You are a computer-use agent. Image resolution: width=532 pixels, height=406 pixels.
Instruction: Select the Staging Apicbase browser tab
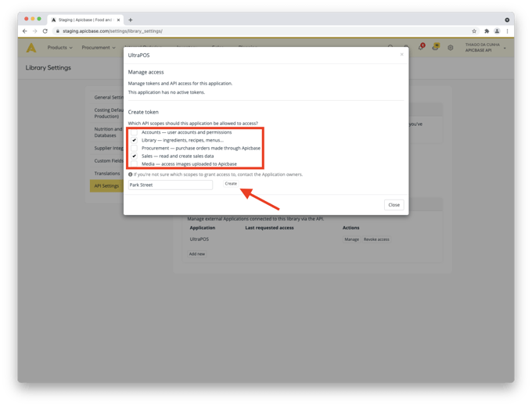click(84, 20)
